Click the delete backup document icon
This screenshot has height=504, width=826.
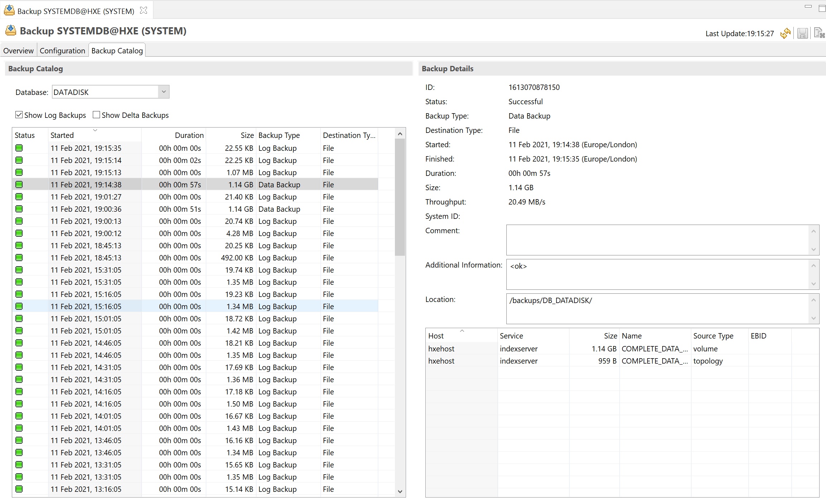click(819, 33)
